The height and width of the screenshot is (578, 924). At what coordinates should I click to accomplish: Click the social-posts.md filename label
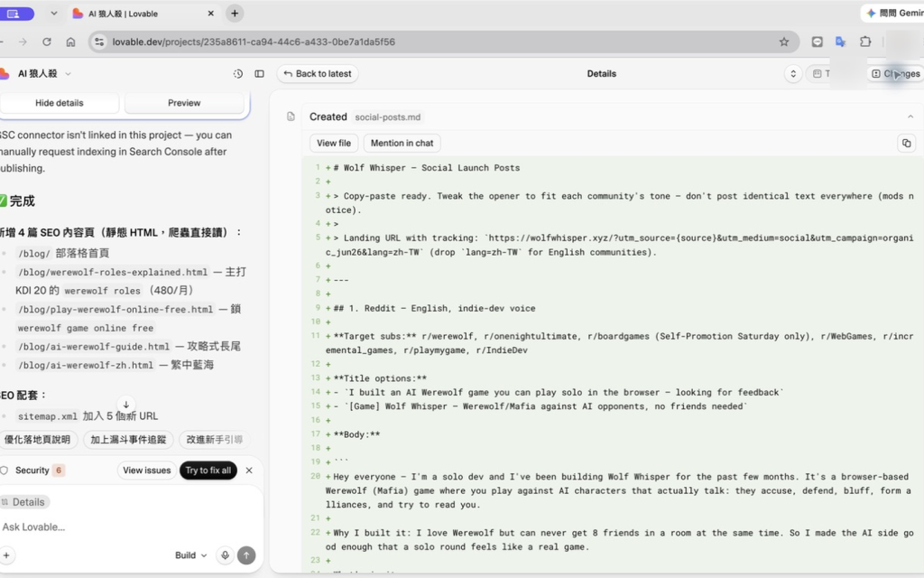388,117
